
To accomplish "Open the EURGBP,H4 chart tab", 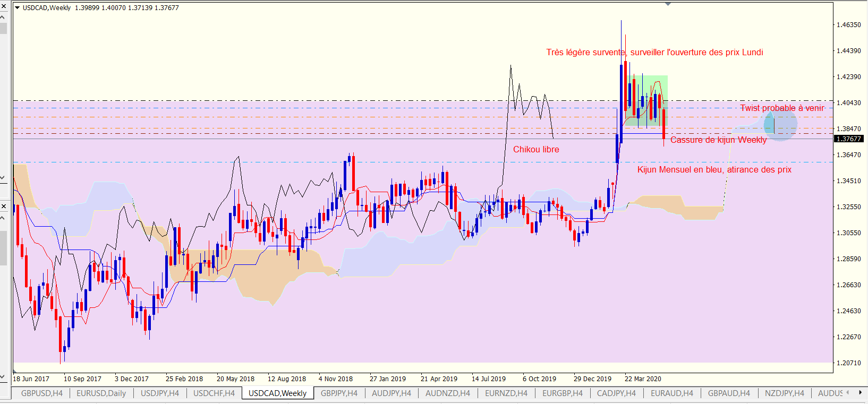I will click(x=562, y=393).
